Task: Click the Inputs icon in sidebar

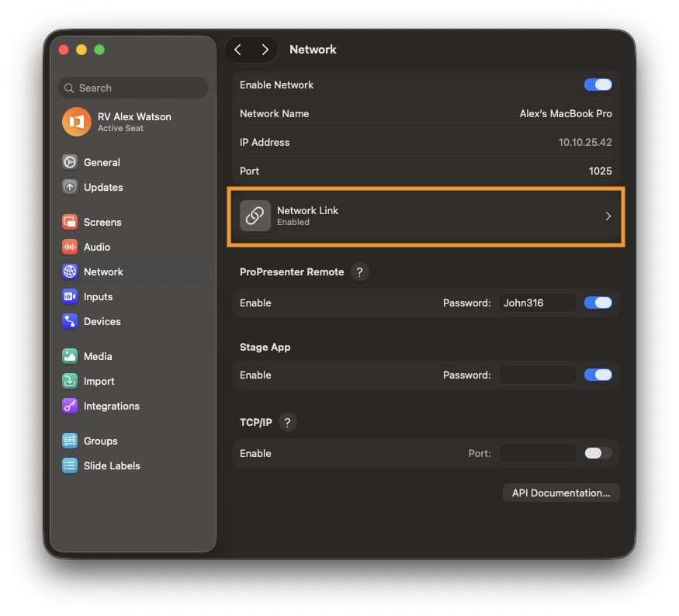Action: [70, 296]
